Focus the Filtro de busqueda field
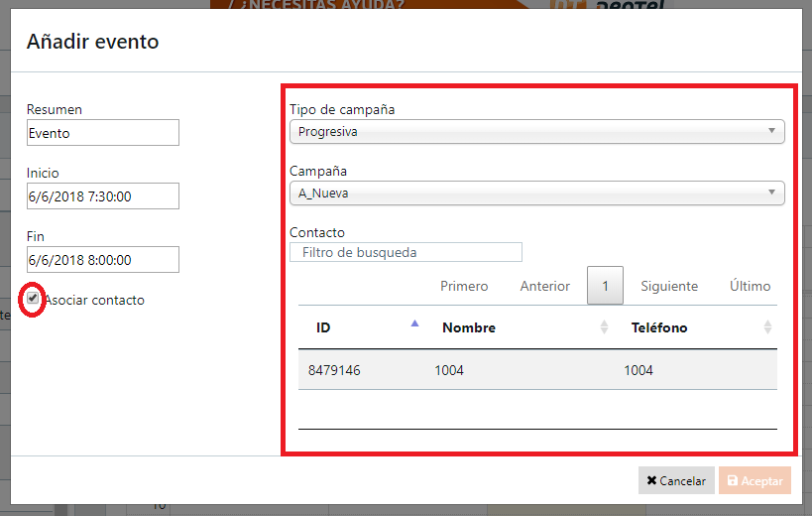Image resolution: width=812 pixels, height=516 pixels. tap(406, 252)
